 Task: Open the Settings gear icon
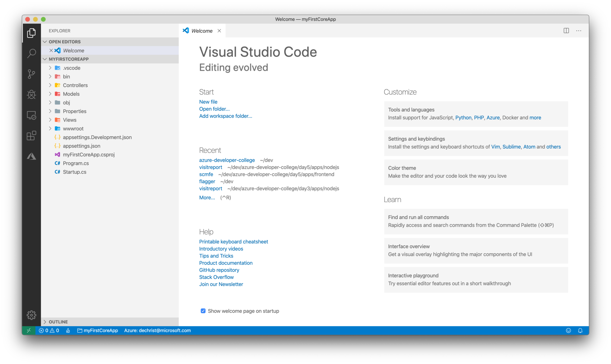[31, 315]
